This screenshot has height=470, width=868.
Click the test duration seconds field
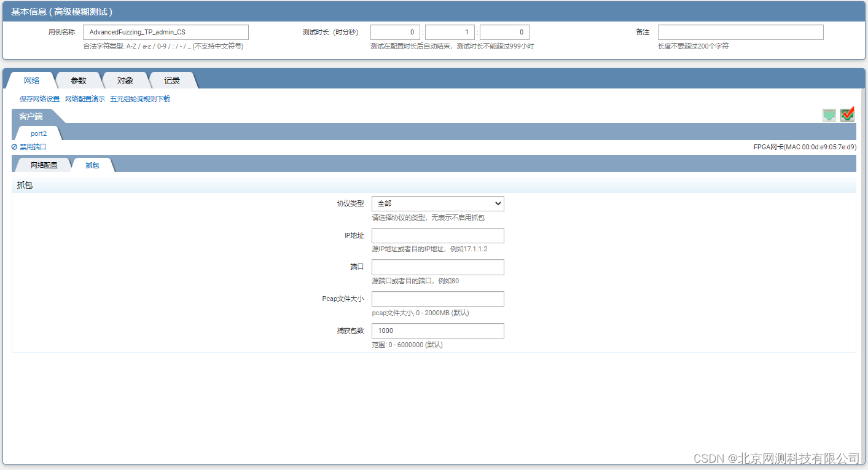[x=504, y=32]
